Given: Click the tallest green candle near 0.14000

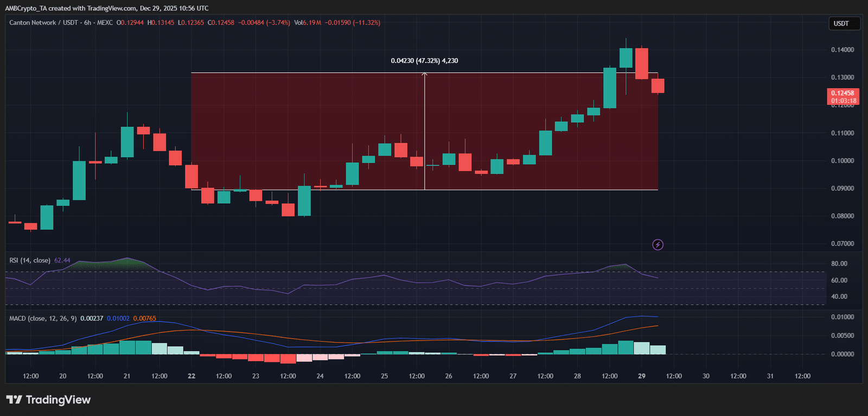Looking at the screenshot, I should click(x=626, y=58).
